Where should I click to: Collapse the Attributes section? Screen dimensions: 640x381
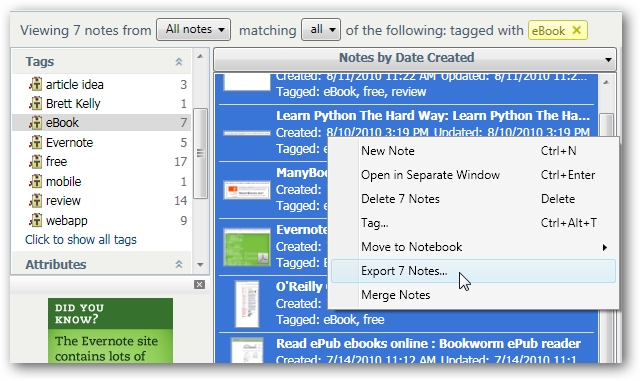(x=179, y=264)
